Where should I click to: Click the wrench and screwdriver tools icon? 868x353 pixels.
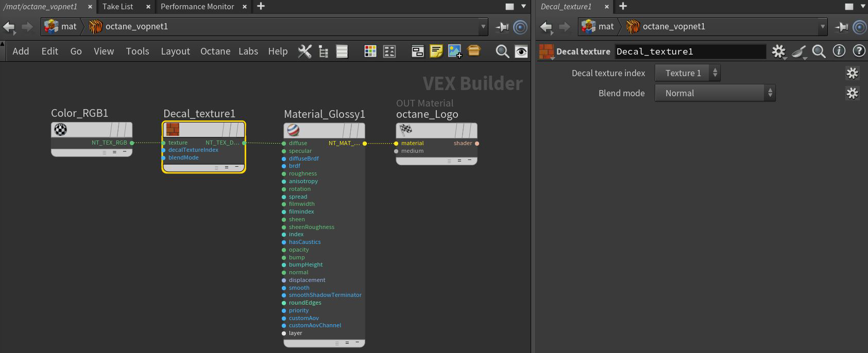(x=304, y=51)
